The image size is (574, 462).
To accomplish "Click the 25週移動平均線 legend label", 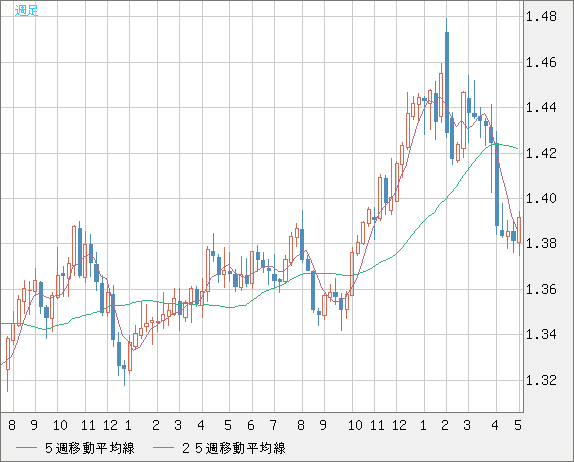I will pyautogui.click(x=234, y=448).
